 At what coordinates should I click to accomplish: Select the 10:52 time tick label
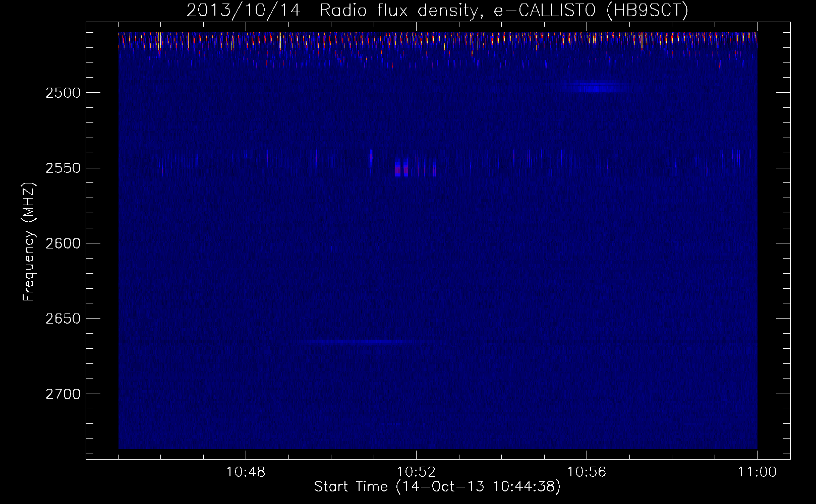[417, 472]
